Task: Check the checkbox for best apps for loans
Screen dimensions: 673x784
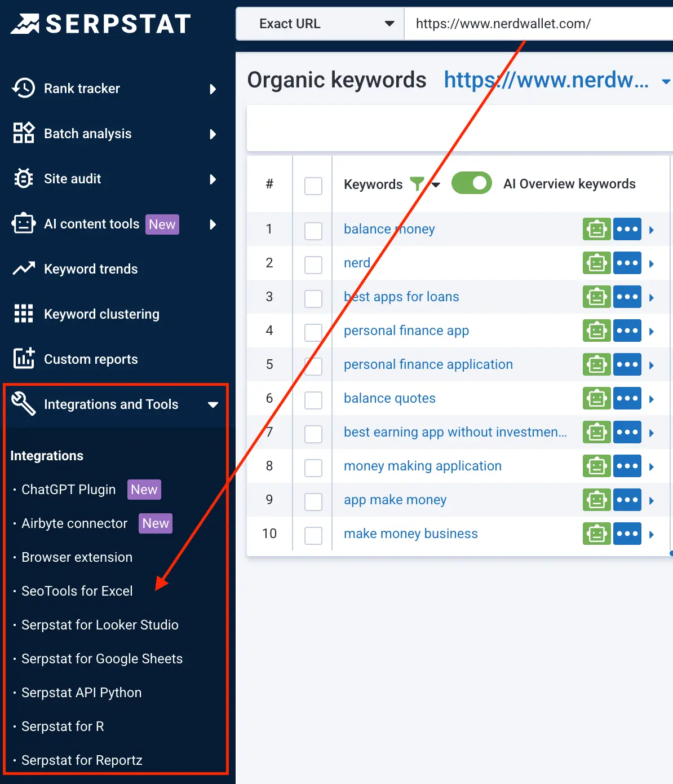Action: 313,298
